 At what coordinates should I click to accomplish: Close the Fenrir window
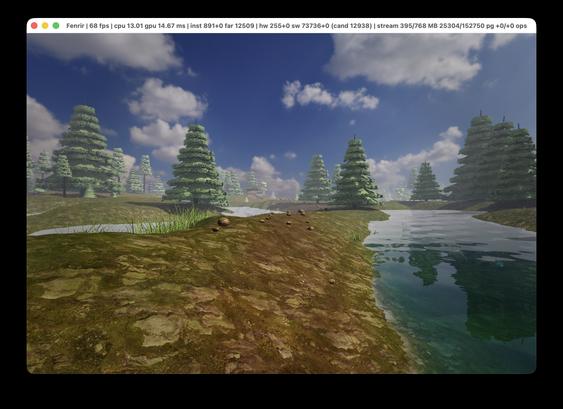(x=34, y=25)
